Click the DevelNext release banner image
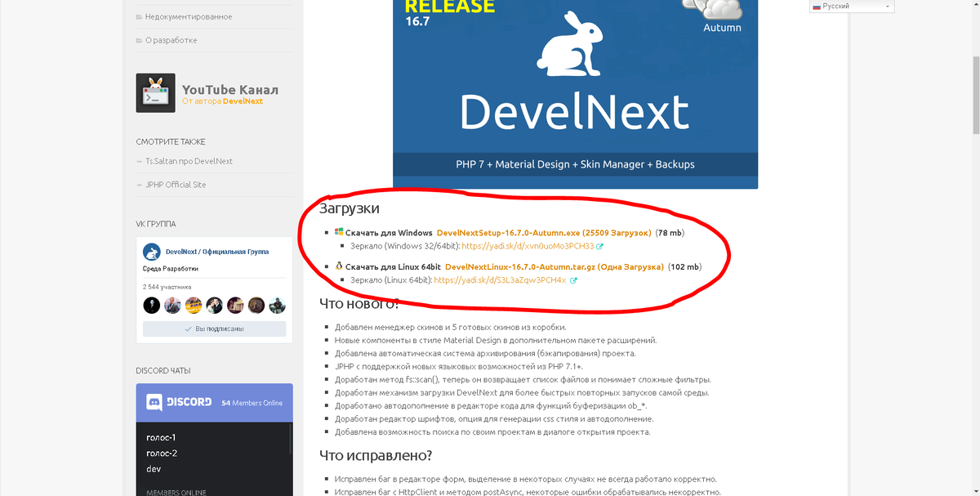This screenshot has height=496, width=980. point(575,94)
